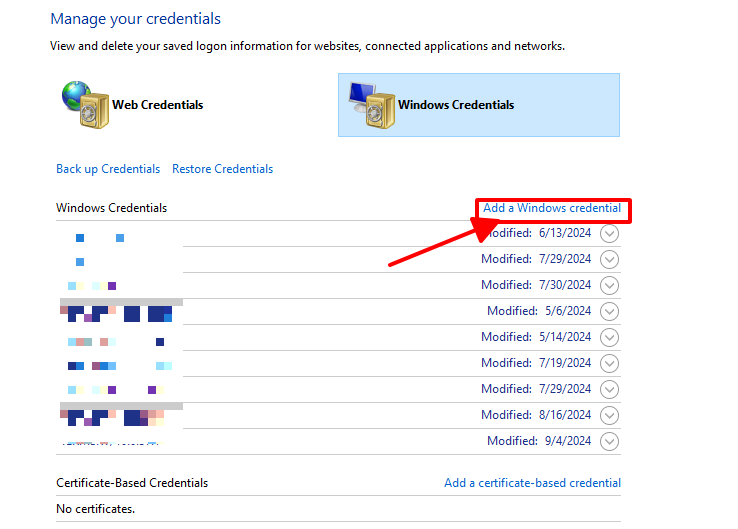The width and height of the screenshot is (738, 529).
Task: Open the Restore Credentials link
Action: point(222,169)
